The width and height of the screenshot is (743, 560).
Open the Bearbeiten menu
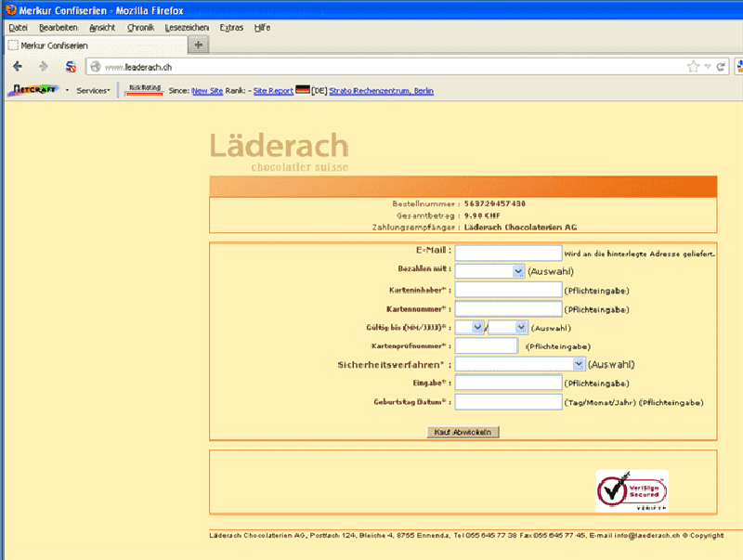pyautogui.click(x=59, y=28)
